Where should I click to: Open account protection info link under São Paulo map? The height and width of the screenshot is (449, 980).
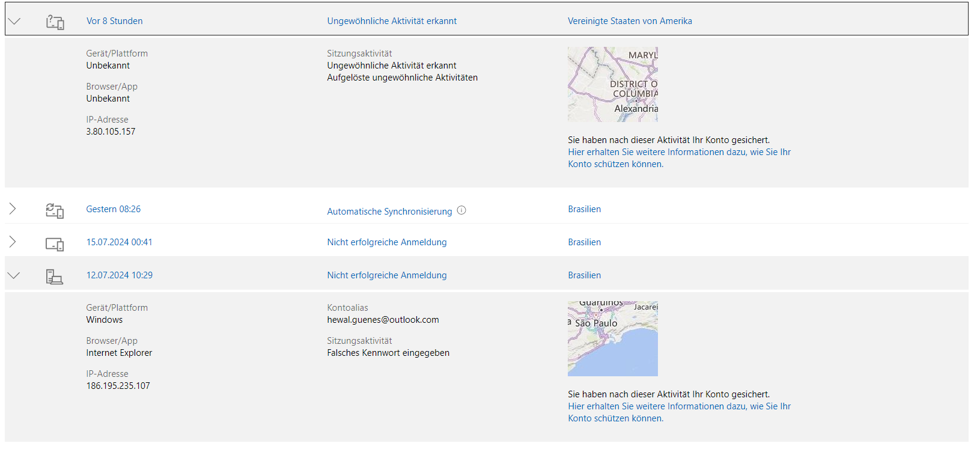[679, 412]
